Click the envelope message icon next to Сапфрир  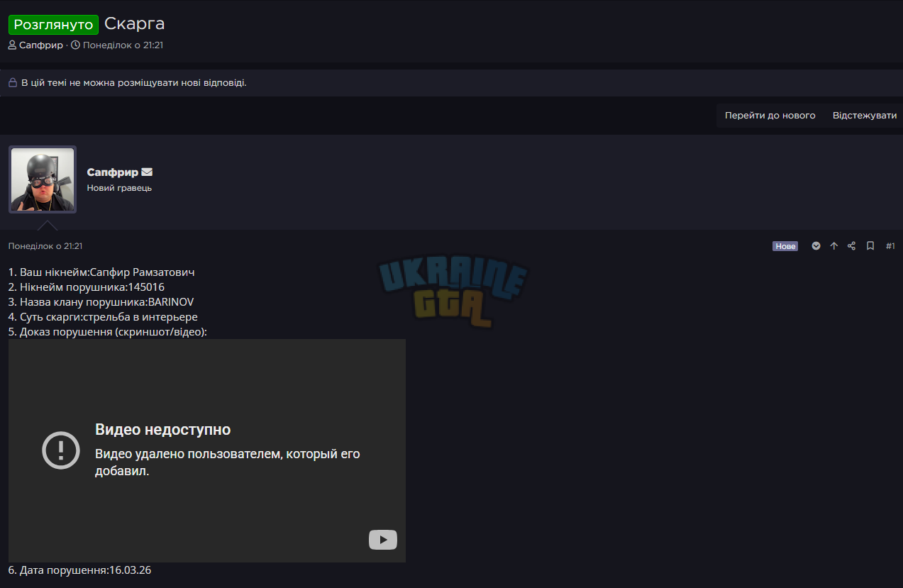coord(147,172)
